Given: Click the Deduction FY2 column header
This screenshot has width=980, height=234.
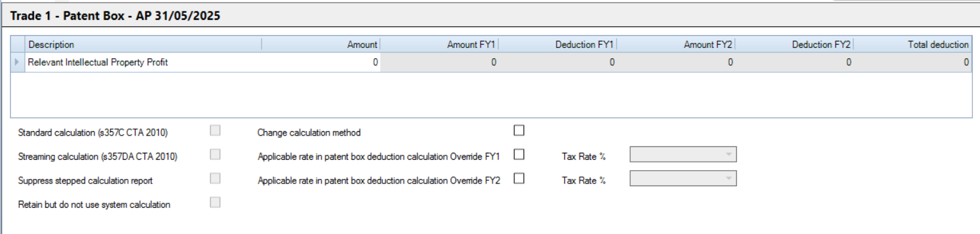Looking at the screenshot, I should click(794, 45).
